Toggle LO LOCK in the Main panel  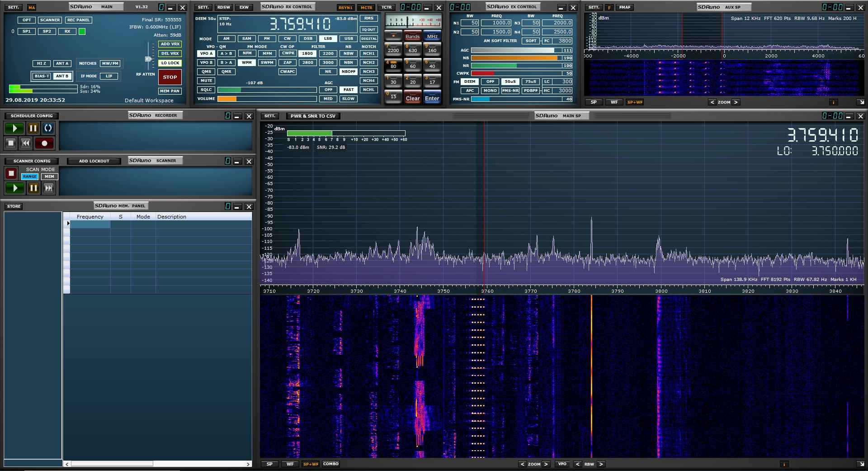point(170,63)
